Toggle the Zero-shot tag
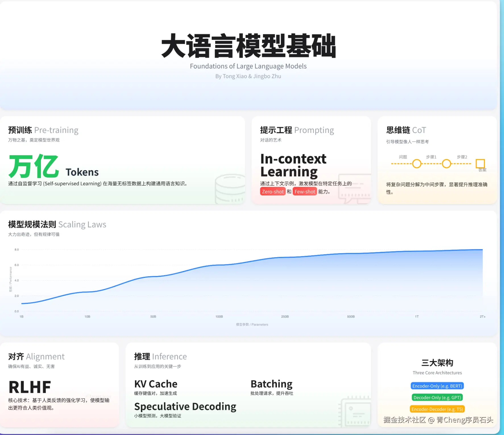The image size is (504, 435). (x=272, y=191)
